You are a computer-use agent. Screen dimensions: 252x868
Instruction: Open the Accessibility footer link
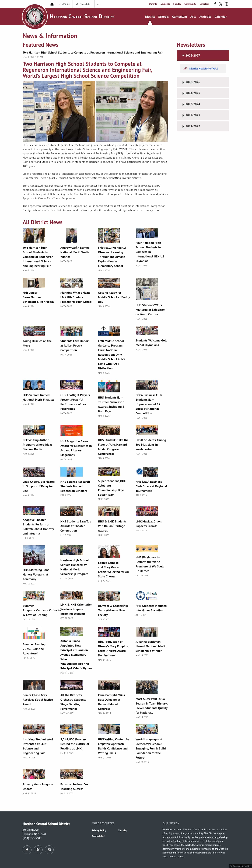tap(98, 836)
